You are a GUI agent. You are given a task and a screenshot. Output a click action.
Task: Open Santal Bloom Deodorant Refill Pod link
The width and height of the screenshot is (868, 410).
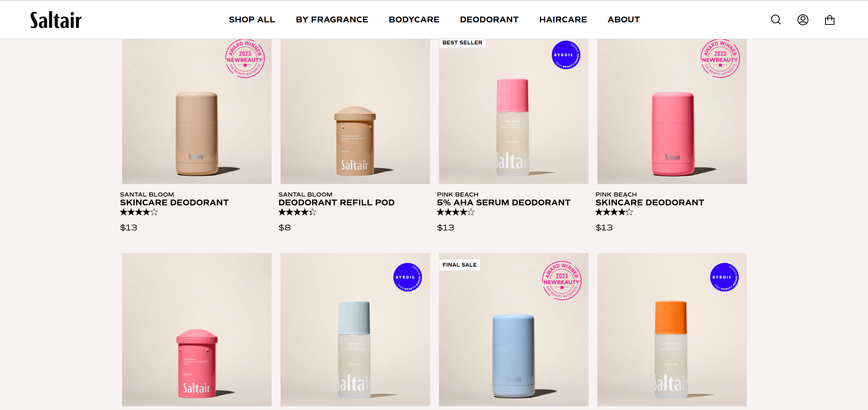coord(336,203)
